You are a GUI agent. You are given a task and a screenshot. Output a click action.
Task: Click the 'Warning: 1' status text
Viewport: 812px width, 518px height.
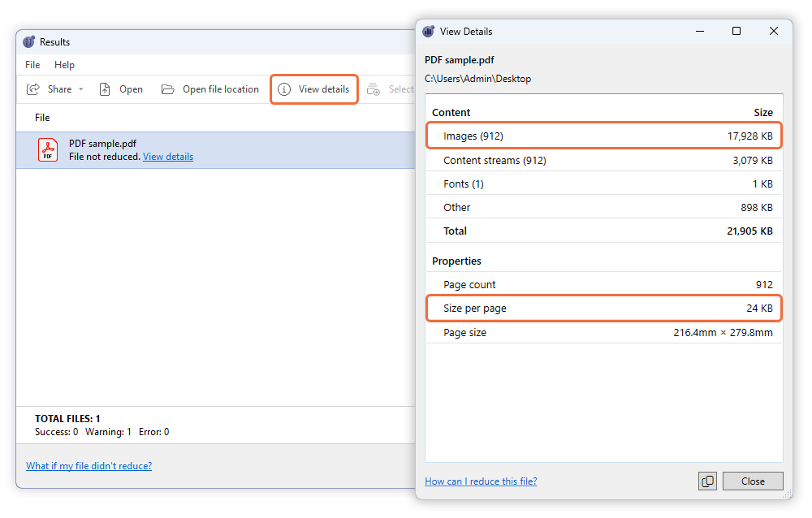click(x=108, y=432)
